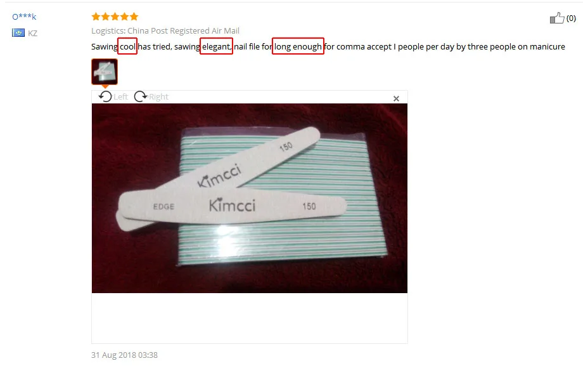This screenshot has width=588, height=368.
Task: Click the highlighted phrase 'long enough'
Action: [x=298, y=46]
